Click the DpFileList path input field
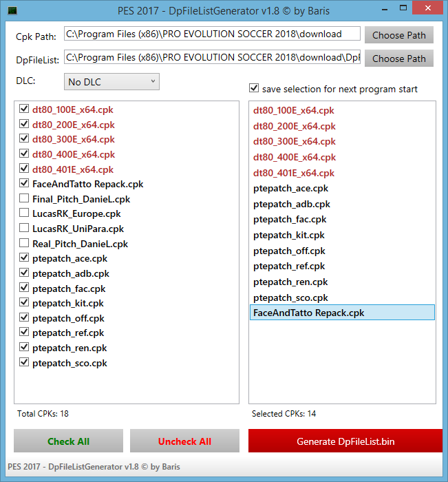Viewport: 448px width, 482px height. (x=212, y=57)
